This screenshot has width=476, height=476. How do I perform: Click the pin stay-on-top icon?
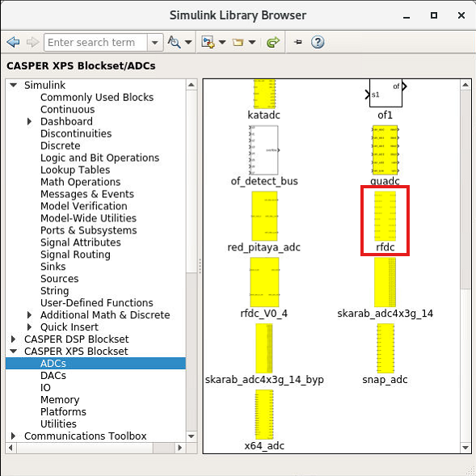click(x=298, y=42)
